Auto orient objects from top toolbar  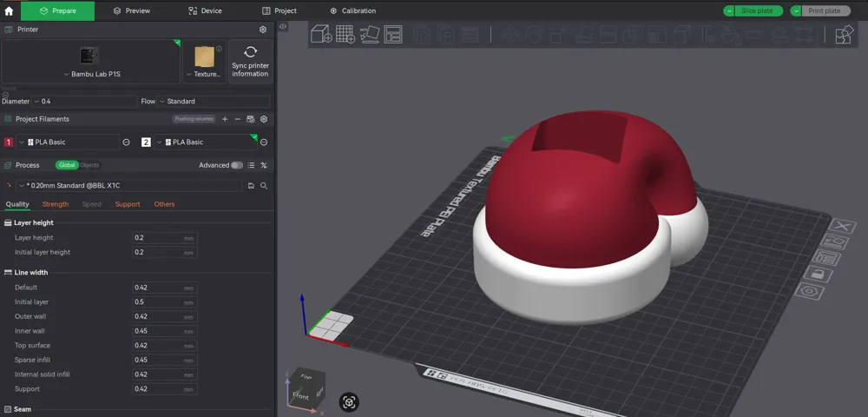pyautogui.click(x=370, y=35)
